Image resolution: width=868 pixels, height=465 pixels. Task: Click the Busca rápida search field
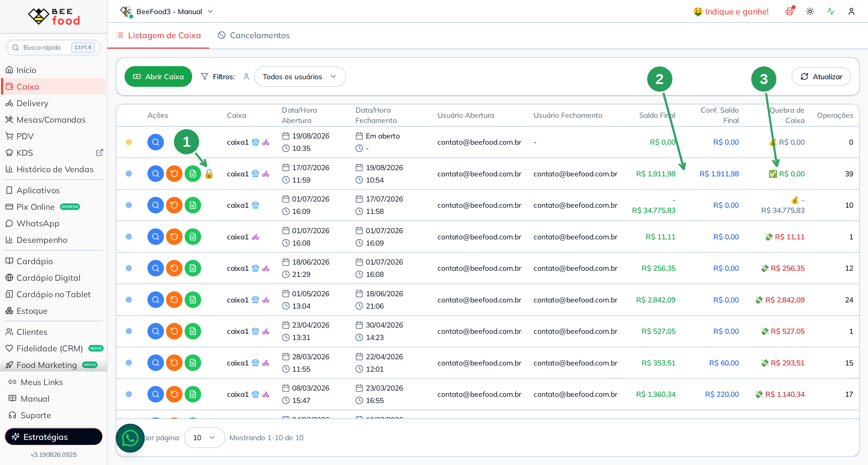[x=53, y=47]
